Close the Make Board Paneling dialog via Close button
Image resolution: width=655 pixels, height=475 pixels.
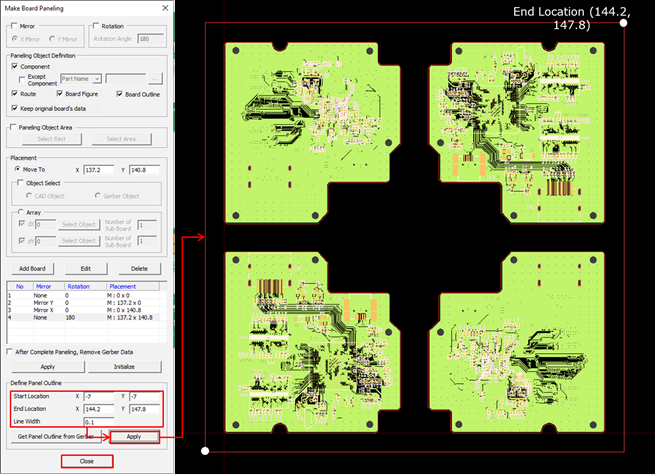point(86,461)
